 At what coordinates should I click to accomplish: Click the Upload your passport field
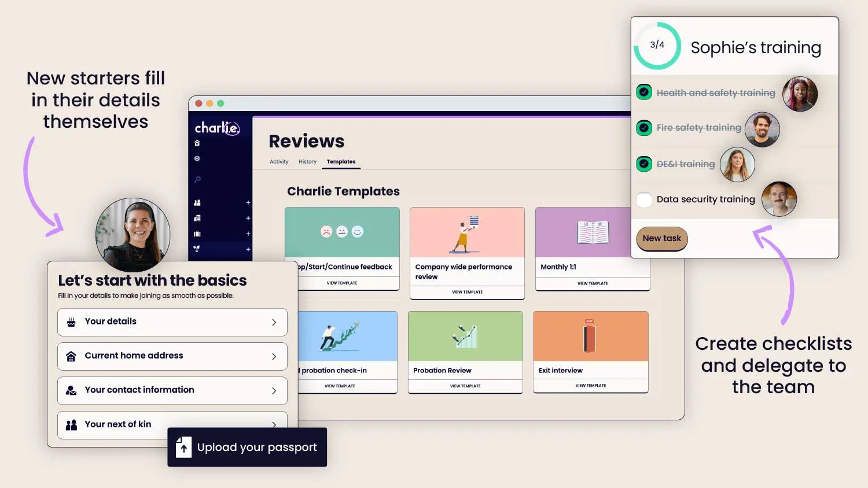[247, 447]
